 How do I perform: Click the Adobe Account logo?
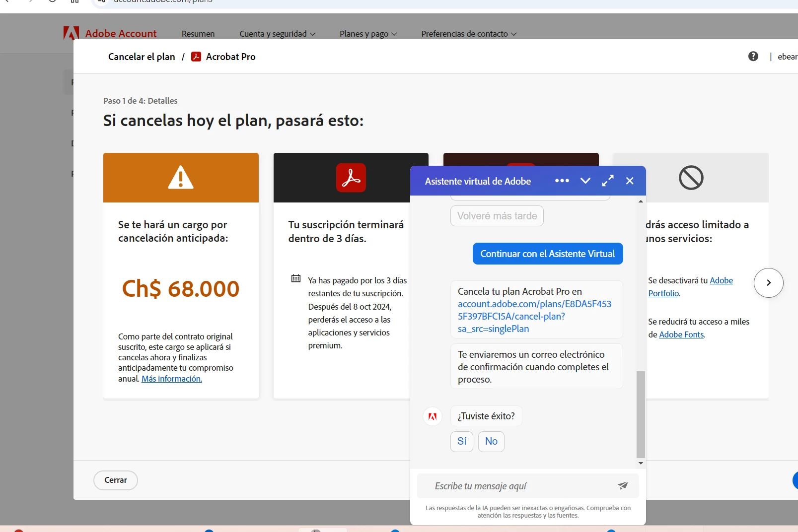(x=110, y=33)
